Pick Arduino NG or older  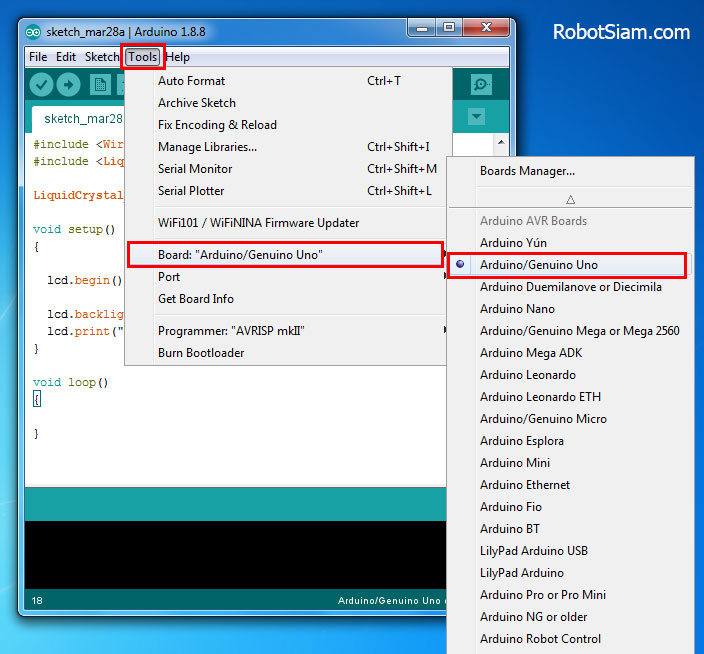coord(570,617)
